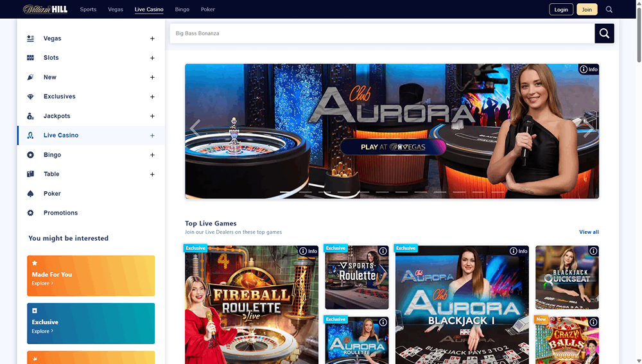
Task: Expand the Jackpots sidebar section
Action: pos(152,116)
